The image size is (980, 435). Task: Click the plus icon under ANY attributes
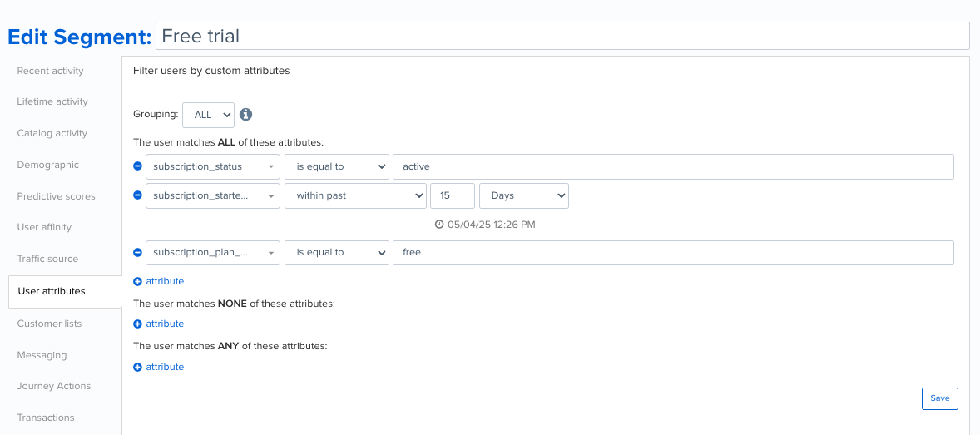click(x=137, y=367)
